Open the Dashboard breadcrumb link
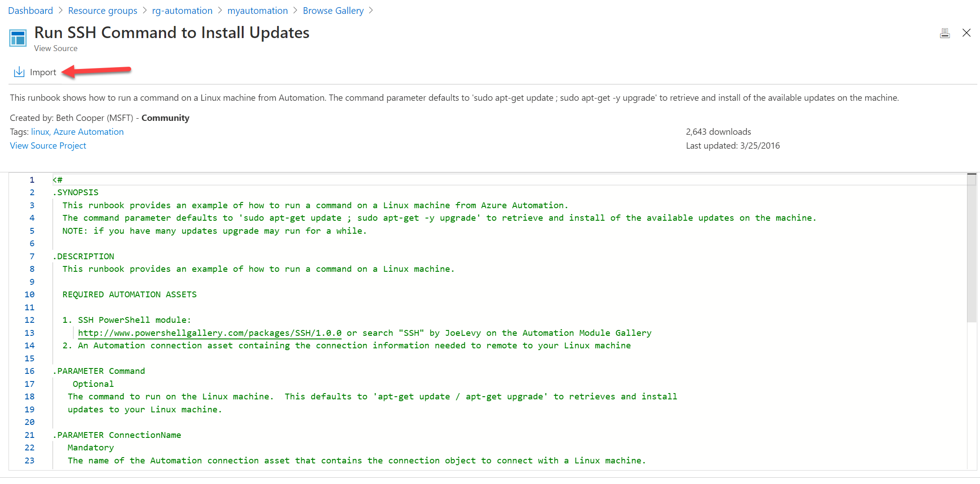Viewport: 980px width, 484px height. tap(30, 10)
